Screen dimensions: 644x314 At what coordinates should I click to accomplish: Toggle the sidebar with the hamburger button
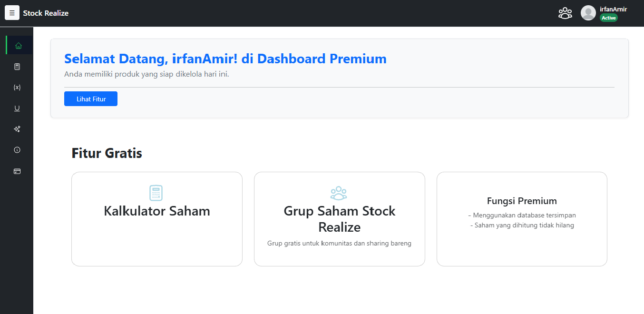12,13
